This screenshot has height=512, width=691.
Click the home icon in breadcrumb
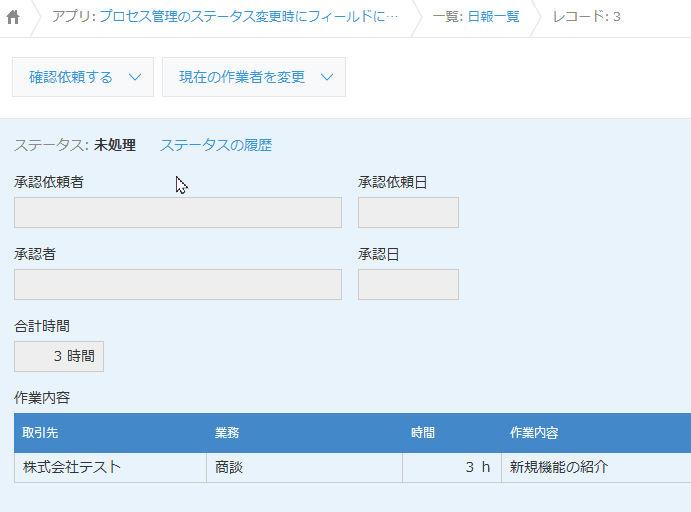pos(13,17)
